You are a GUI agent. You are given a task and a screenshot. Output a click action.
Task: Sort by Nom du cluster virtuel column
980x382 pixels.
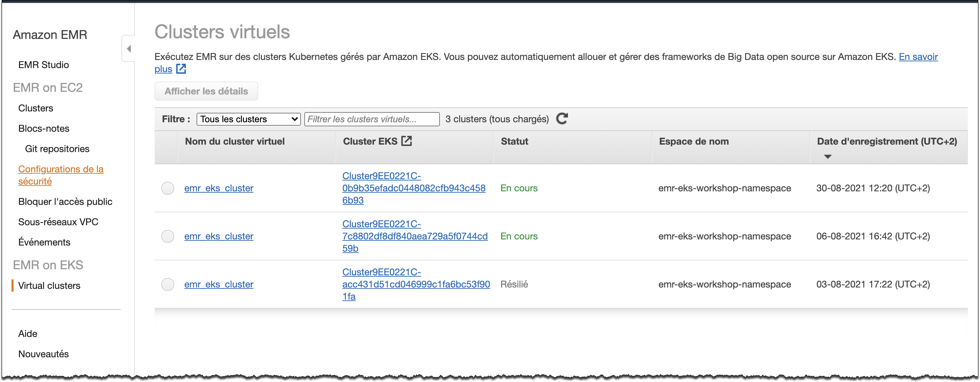(235, 142)
